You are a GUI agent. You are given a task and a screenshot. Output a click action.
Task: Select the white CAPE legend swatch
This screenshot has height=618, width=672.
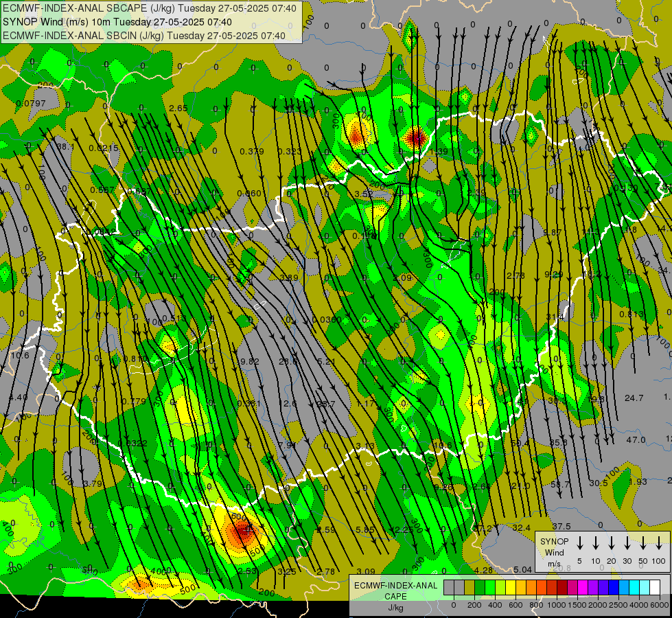[654, 588]
